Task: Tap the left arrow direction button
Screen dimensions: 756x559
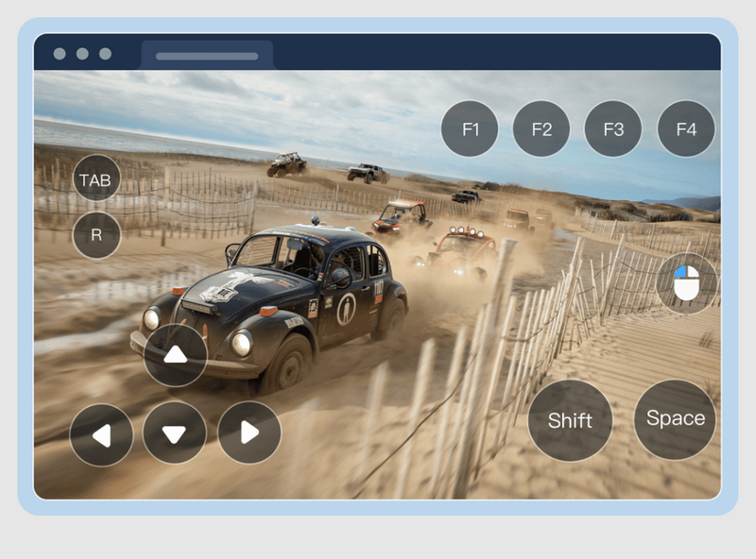Action: 101,434
